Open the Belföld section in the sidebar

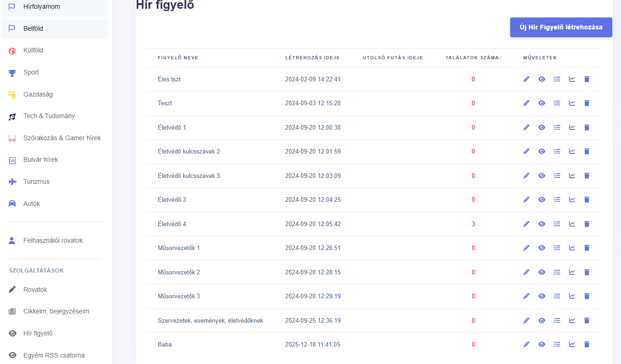click(32, 28)
